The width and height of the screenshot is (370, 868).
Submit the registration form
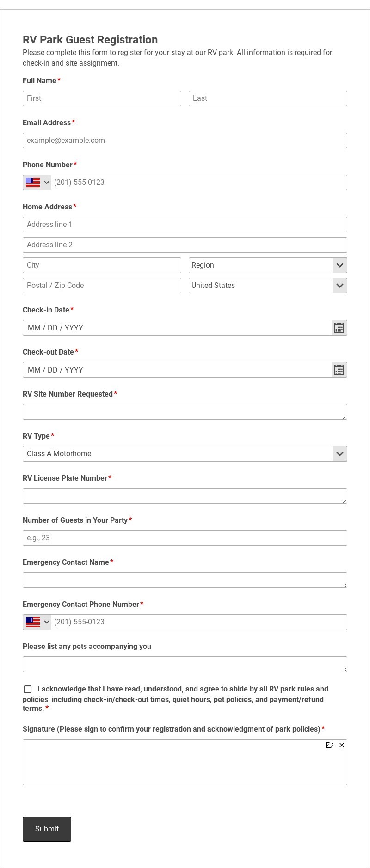47,829
